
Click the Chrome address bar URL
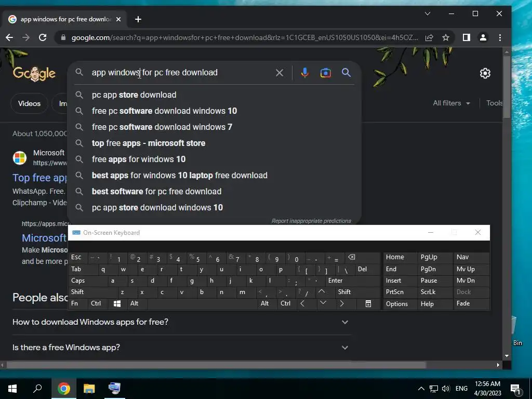click(x=244, y=37)
